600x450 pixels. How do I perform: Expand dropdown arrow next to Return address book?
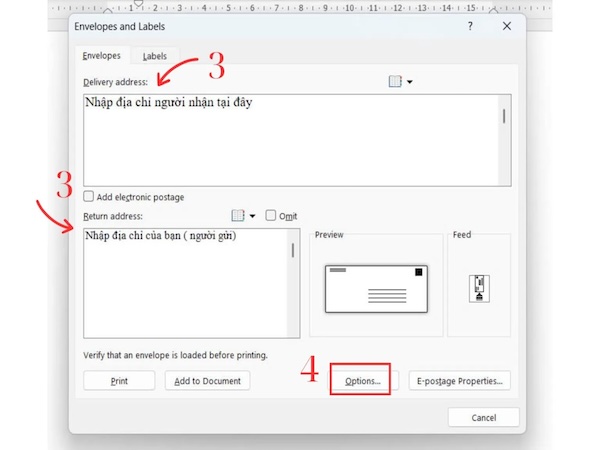coord(253,216)
